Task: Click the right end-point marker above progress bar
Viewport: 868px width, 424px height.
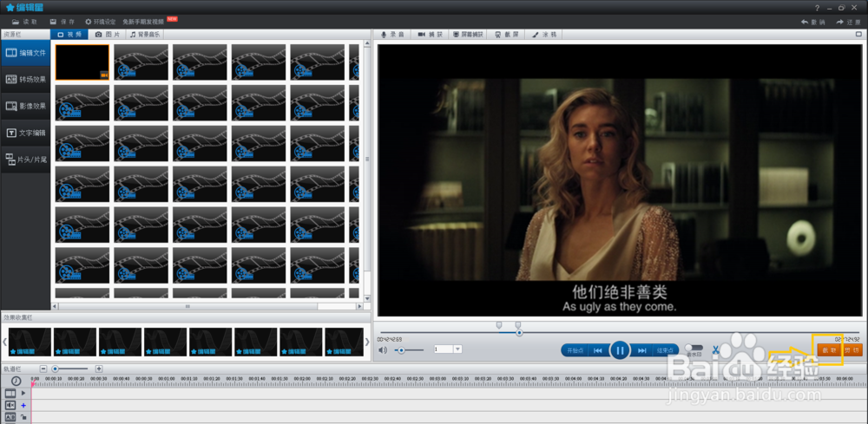Action: (517, 326)
